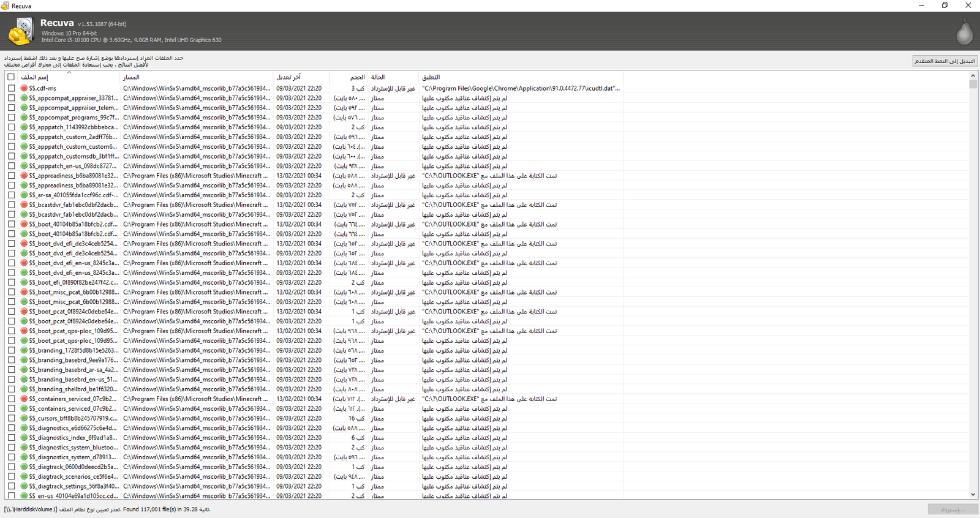Screen dimensions: 980x518
Task: Click green status dot of $$_boot_efi_0f890f82be247f42
Action: pyautogui.click(x=24, y=282)
